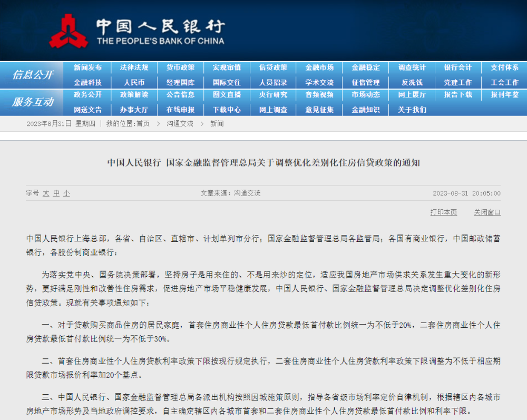Set font size to small (小)

point(66,193)
